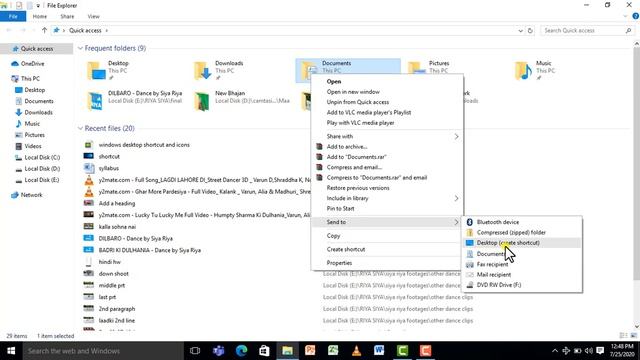
Task: Select recent file 'syllabus'
Action: pyautogui.click(x=109, y=168)
